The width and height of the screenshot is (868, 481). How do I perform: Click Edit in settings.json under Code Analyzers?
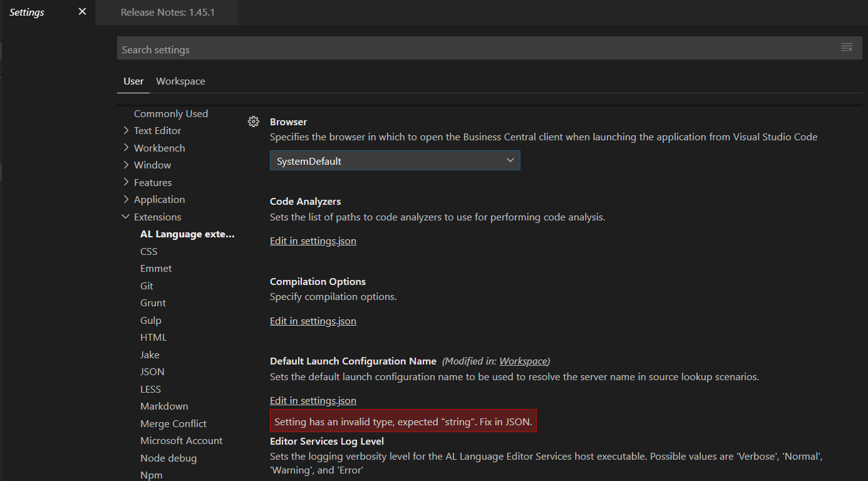(313, 240)
